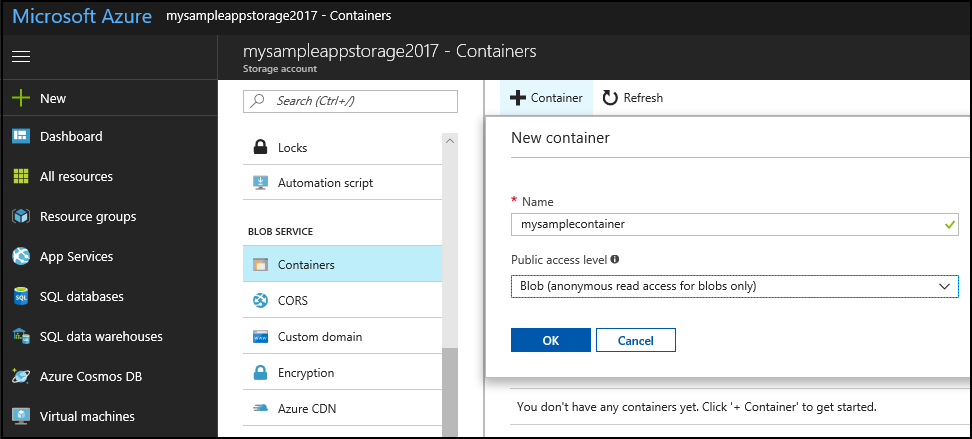Refresh the containers list

click(x=632, y=98)
